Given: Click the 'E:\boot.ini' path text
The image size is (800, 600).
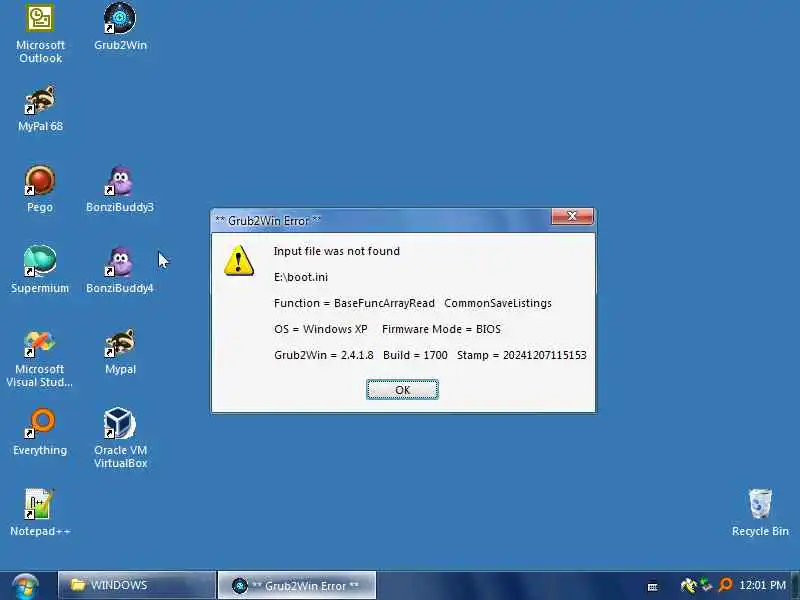Looking at the screenshot, I should (x=301, y=277).
